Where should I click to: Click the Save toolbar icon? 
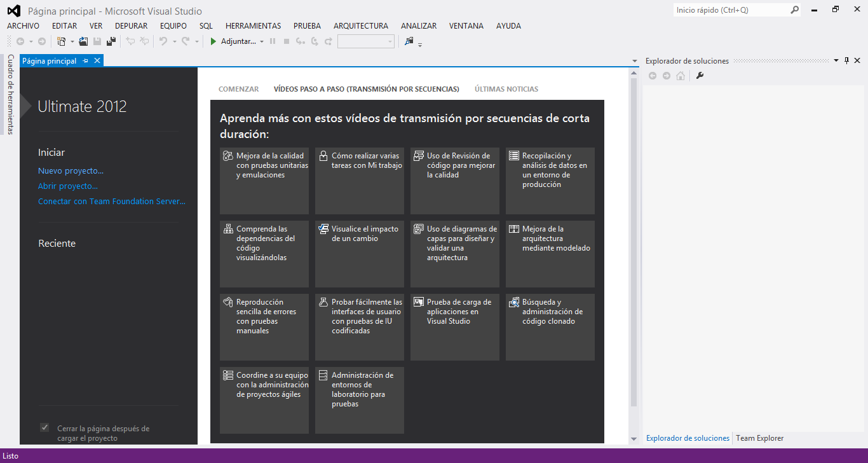coord(97,41)
